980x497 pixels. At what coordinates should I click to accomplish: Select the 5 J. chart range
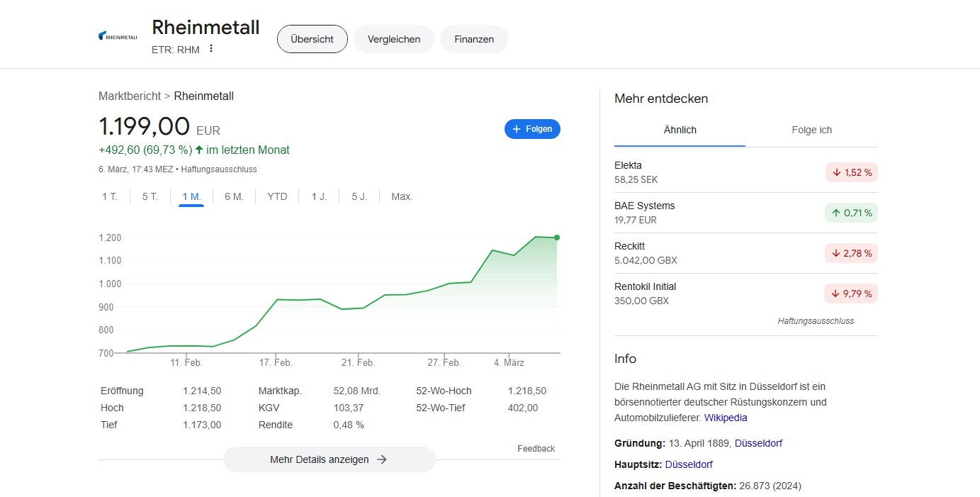[359, 196]
